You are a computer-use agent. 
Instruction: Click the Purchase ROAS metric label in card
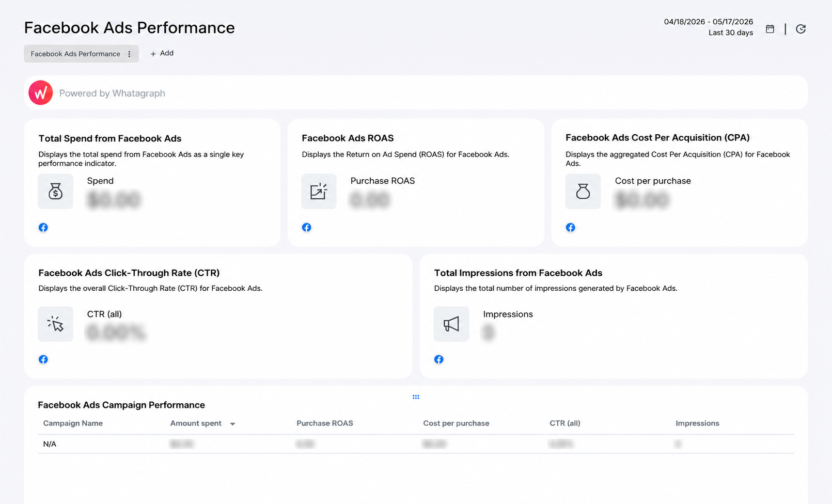pos(383,181)
